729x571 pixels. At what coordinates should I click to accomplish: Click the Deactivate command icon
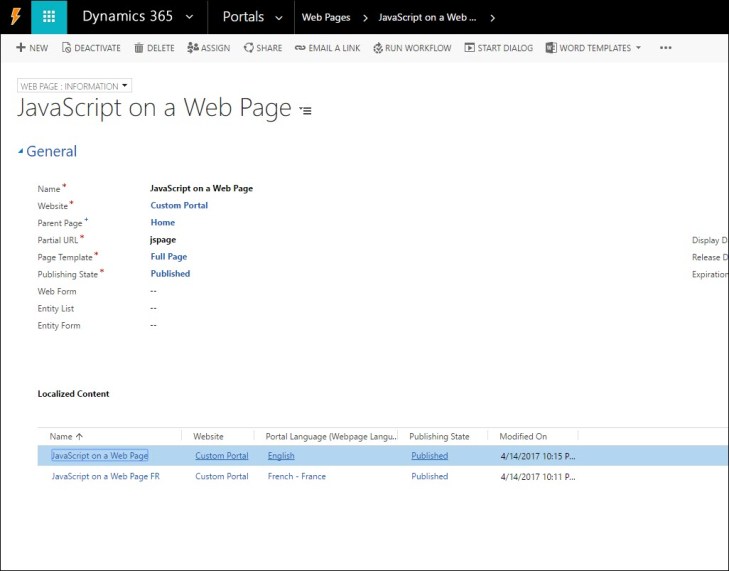67,48
